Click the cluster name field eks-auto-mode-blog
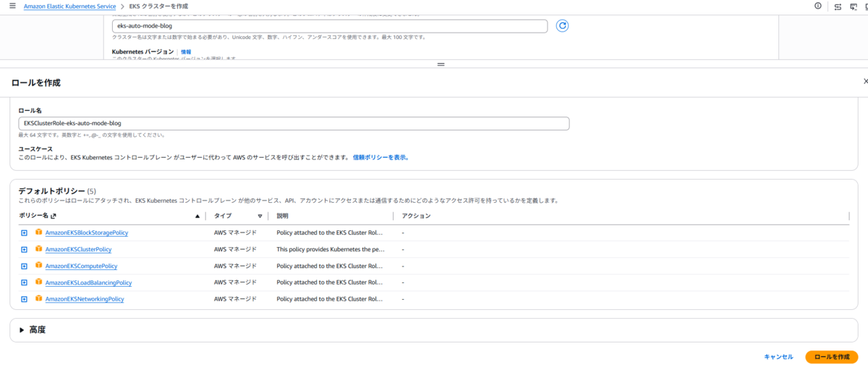Screen dimensions: 868x365 330,26
